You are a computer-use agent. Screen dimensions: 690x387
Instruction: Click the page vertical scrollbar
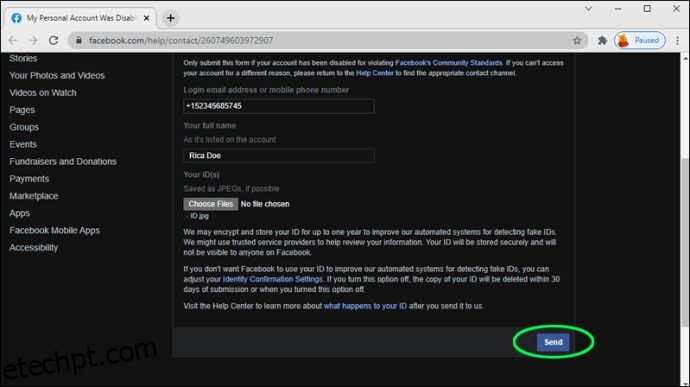685,242
